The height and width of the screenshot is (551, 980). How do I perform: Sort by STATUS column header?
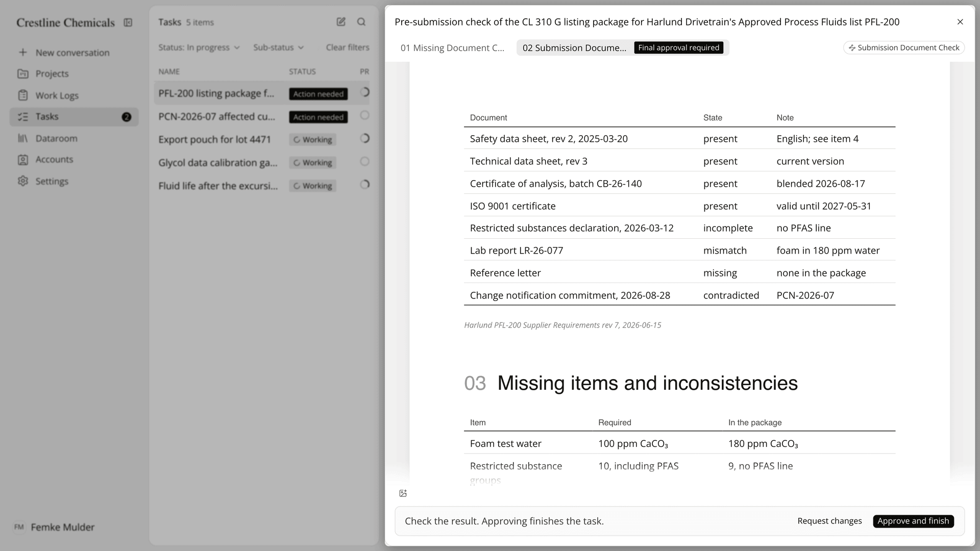point(302,71)
